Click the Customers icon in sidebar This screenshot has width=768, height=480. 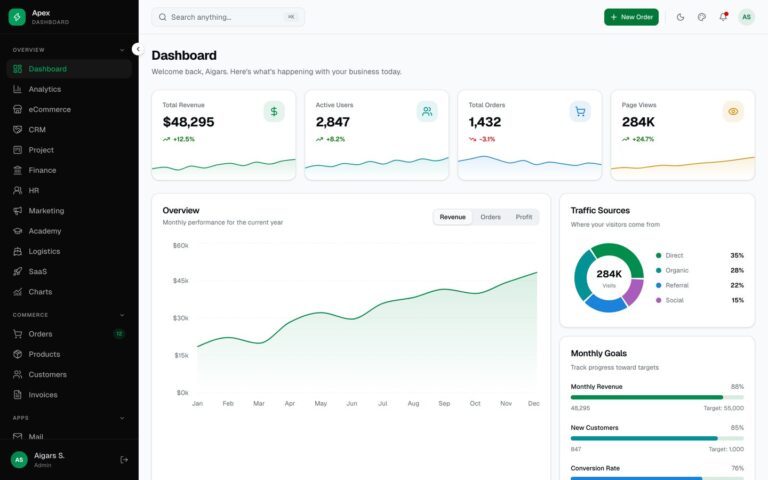[x=18, y=375]
